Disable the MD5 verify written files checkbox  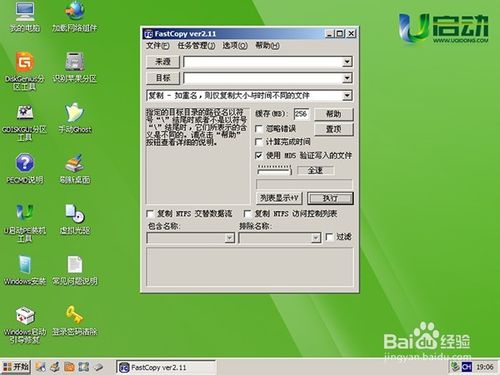tap(259, 155)
